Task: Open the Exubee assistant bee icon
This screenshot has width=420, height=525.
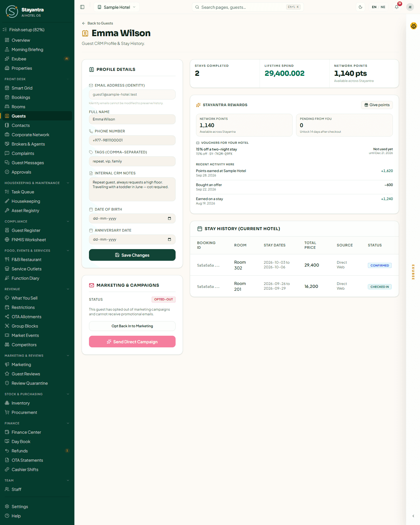Action: point(414,26)
